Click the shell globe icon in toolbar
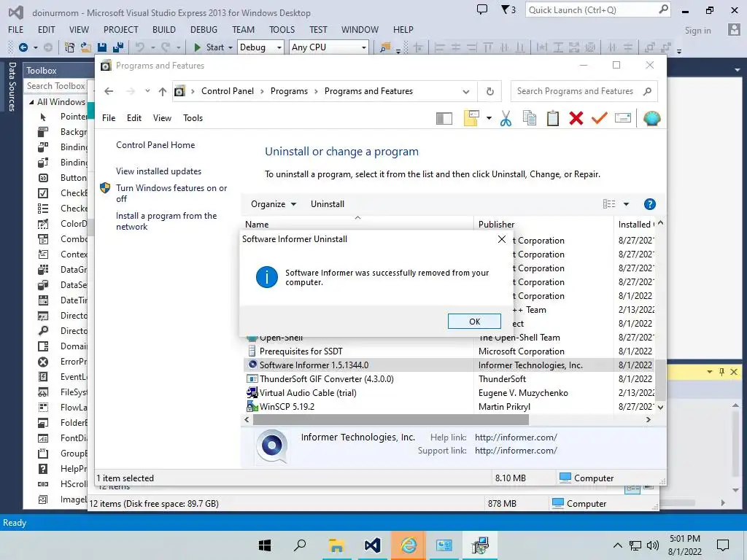Screen dimensions: 747x560 pos(651,118)
